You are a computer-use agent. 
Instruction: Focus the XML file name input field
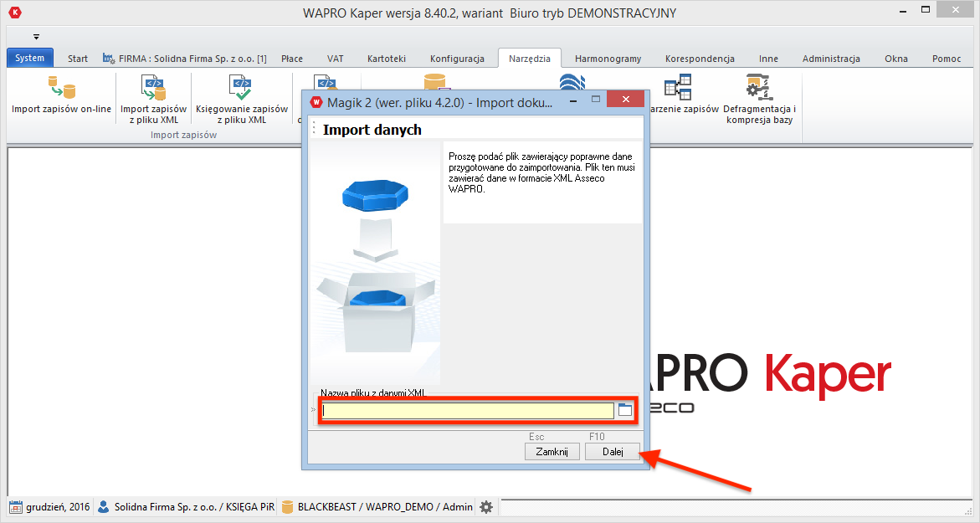[x=468, y=411]
